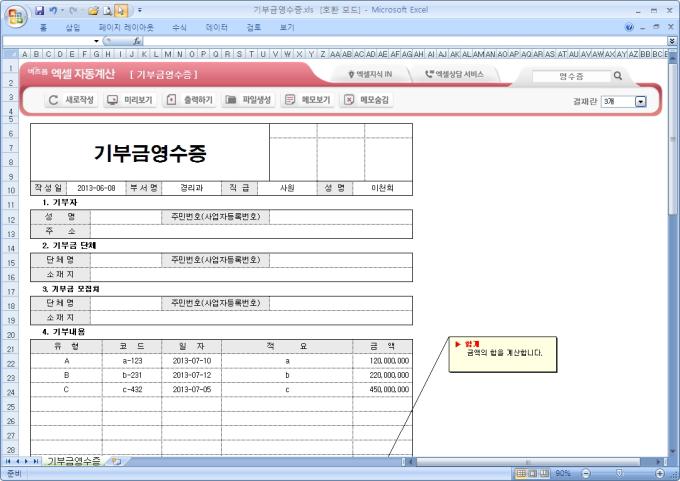The width and height of the screenshot is (680, 481).
Task: Show memos with 메모보기 button
Action: (x=308, y=100)
